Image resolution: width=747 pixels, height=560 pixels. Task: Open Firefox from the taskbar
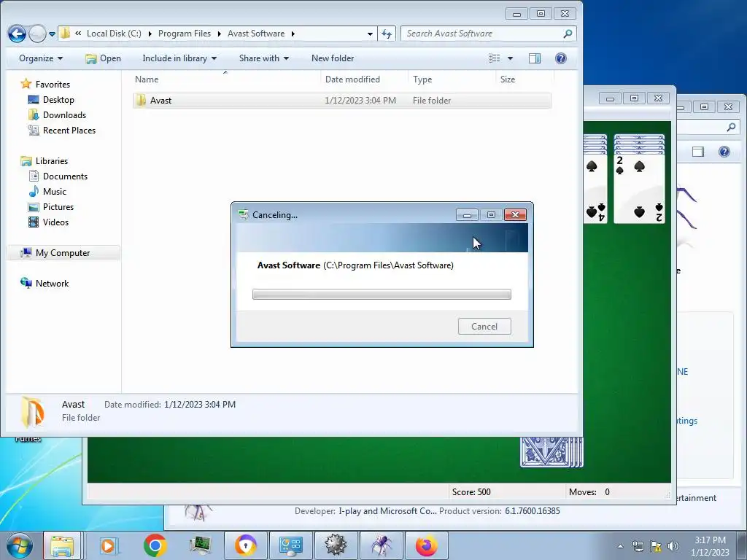tap(426, 545)
